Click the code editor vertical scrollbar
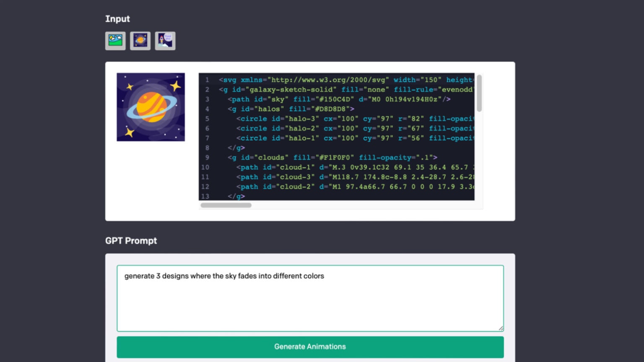 pyautogui.click(x=479, y=94)
